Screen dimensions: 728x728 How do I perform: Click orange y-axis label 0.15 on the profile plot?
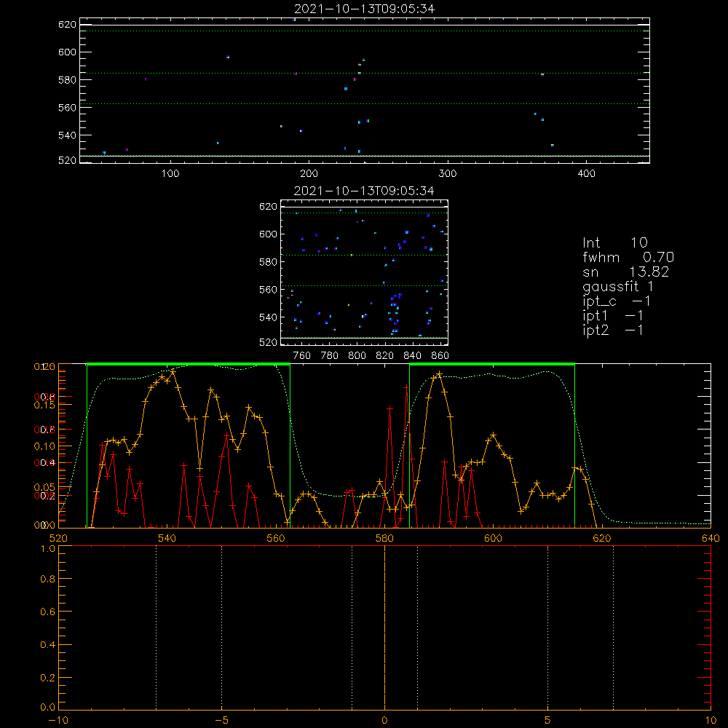coord(44,405)
